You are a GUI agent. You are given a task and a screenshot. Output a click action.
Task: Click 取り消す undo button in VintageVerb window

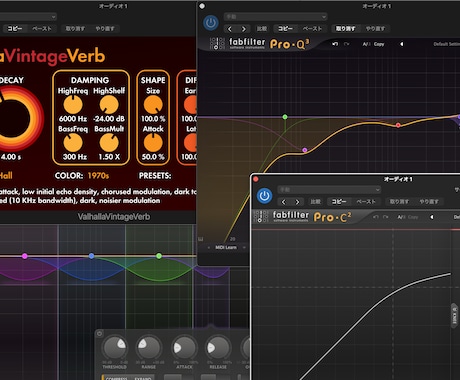tap(75, 29)
